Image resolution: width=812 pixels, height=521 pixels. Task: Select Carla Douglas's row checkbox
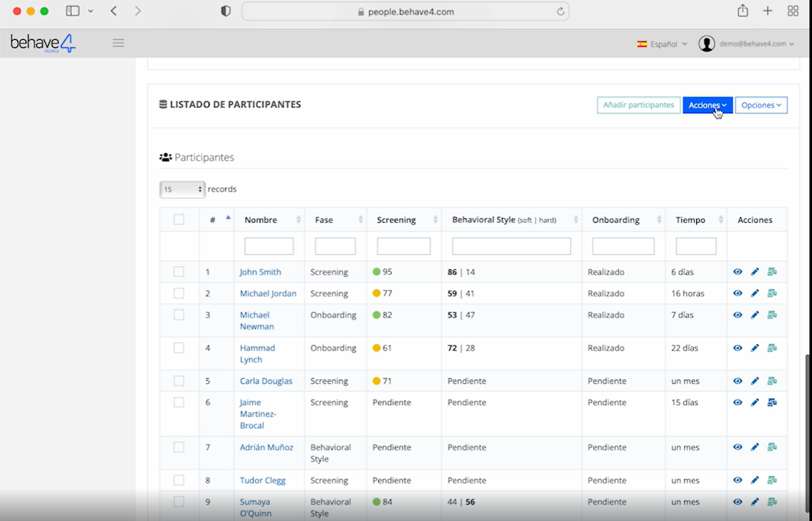(179, 381)
